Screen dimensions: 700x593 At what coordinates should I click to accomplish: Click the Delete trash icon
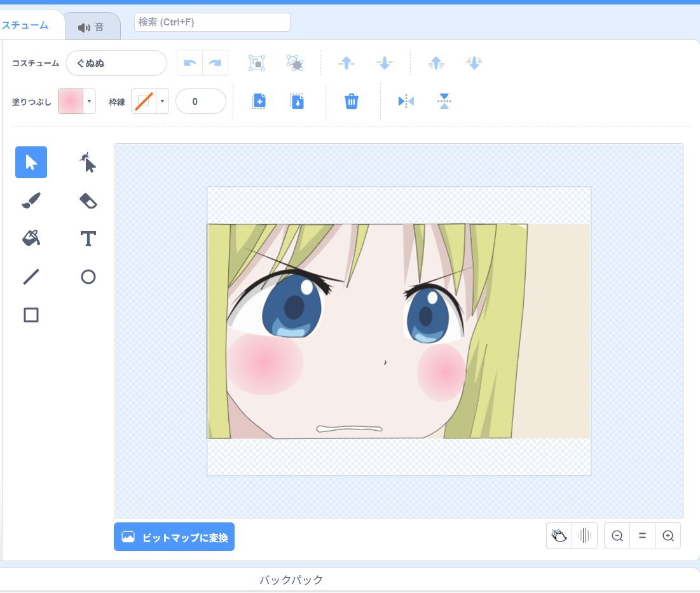[x=352, y=101]
